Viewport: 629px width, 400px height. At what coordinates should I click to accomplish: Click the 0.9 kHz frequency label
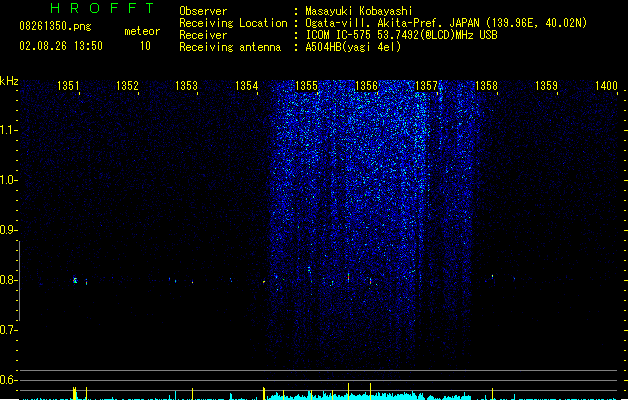tap(8, 230)
